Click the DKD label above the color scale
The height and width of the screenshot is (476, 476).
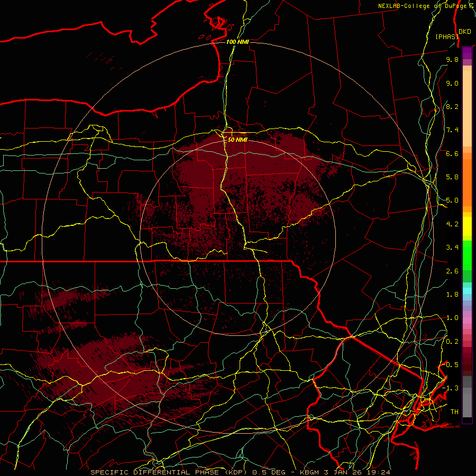[x=465, y=32]
